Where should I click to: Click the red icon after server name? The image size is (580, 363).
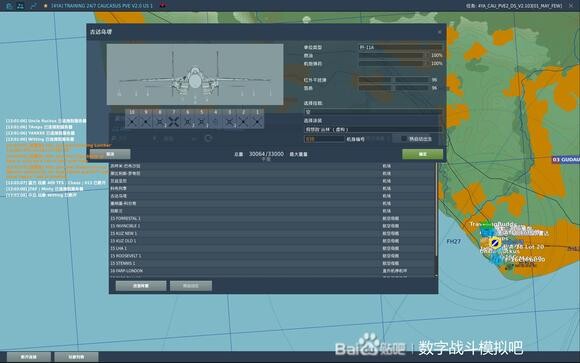[x=162, y=5]
